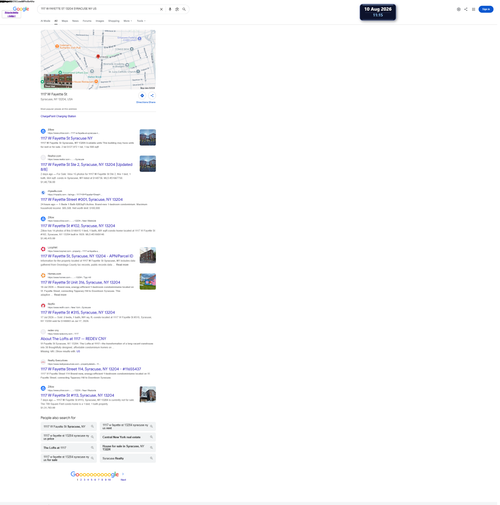This screenshot has height=505, width=500.
Task: Open '1117 W Fayette Street #001' result
Action: tap(82, 200)
